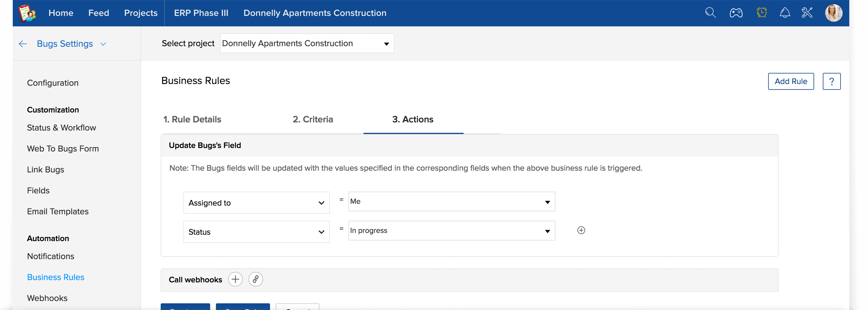Open the Me value dropdown
This screenshot has height=310, width=868.
coord(452,202)
